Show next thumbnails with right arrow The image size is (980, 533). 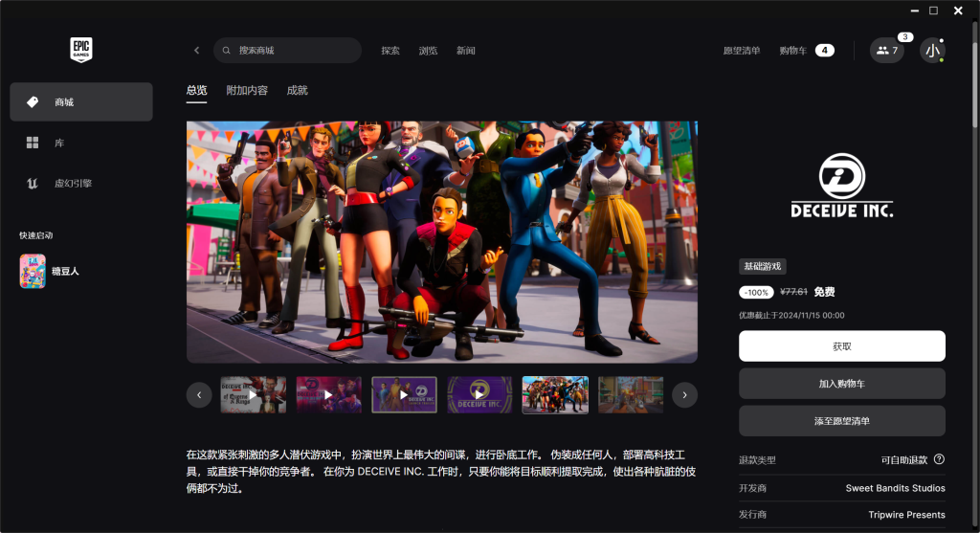tap(684, 395)
